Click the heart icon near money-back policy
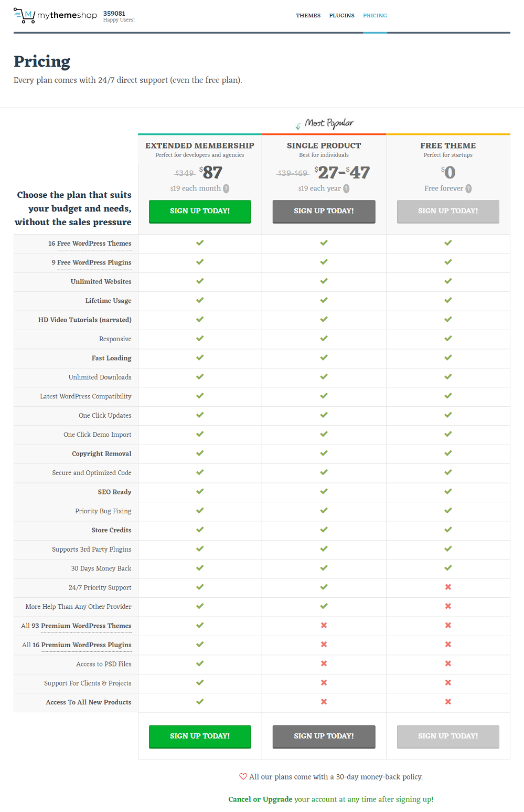 tap(243, 776)
